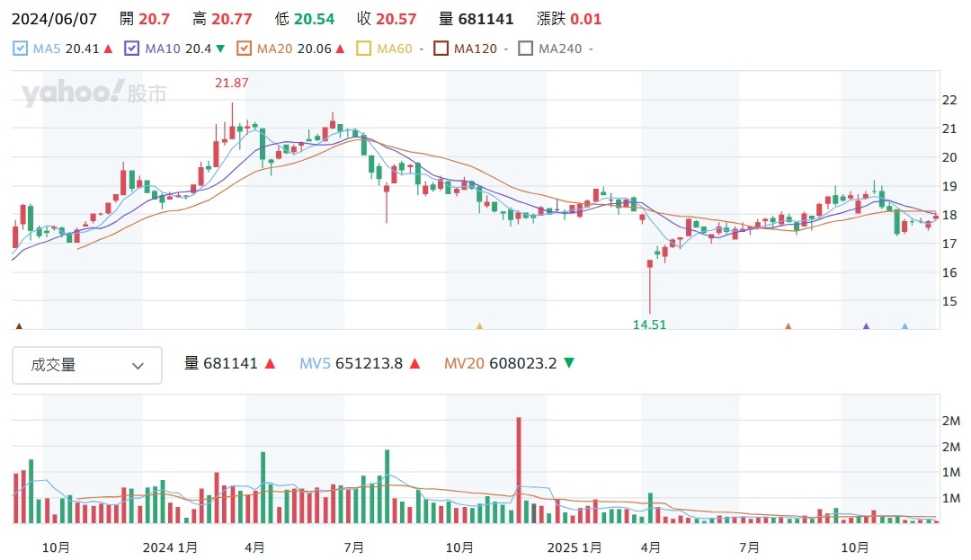The image size is (971, 560).
Task: Click the 14.51 low price label
Action: pyautogui.click(x=649, y=324)
